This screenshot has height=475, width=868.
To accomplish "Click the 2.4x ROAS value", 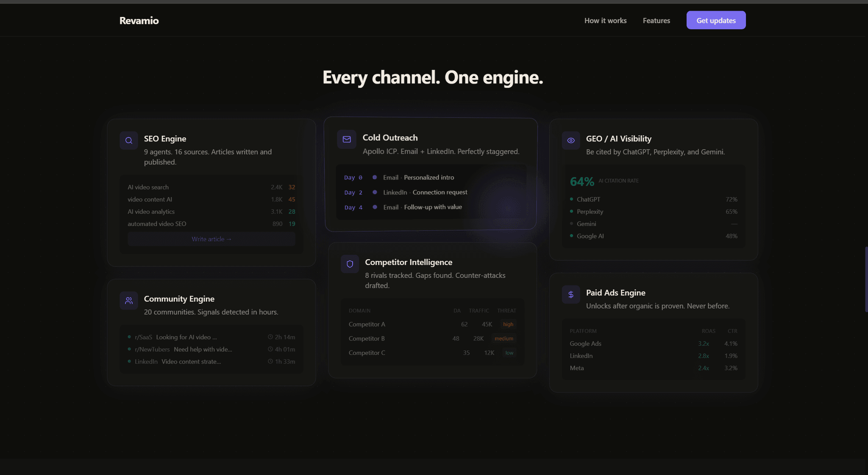I will click(x=704, y=368).
